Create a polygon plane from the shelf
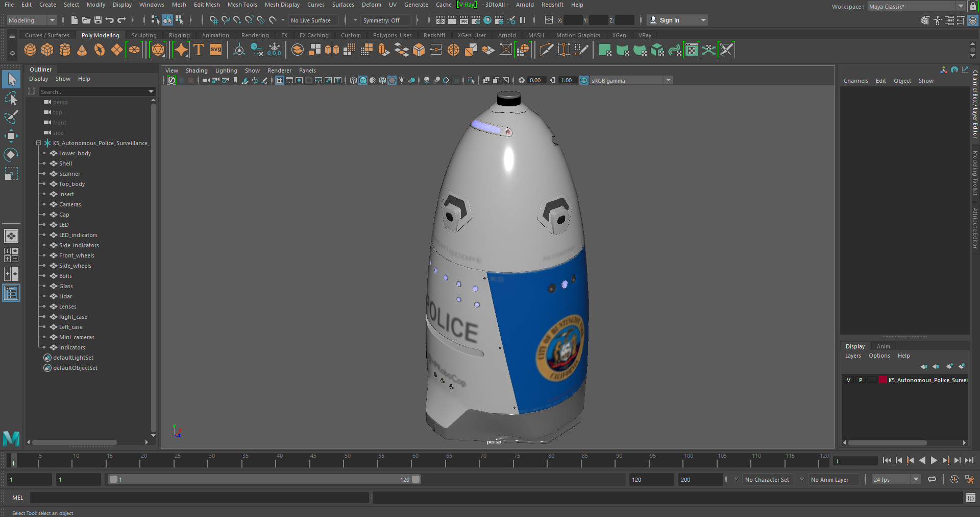The height and width of the screenshot is (517, 980). [116, 50]
